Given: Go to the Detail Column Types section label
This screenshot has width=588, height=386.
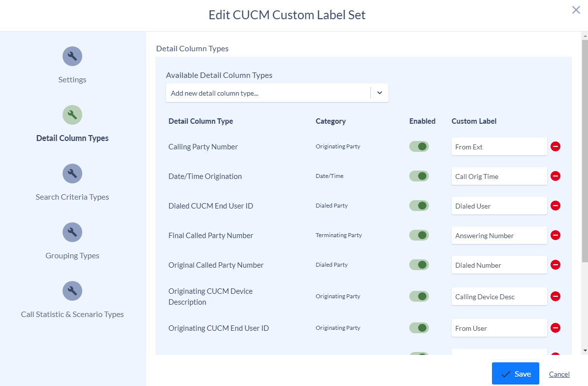Looking at the screenshot, I should coord(72,138).
